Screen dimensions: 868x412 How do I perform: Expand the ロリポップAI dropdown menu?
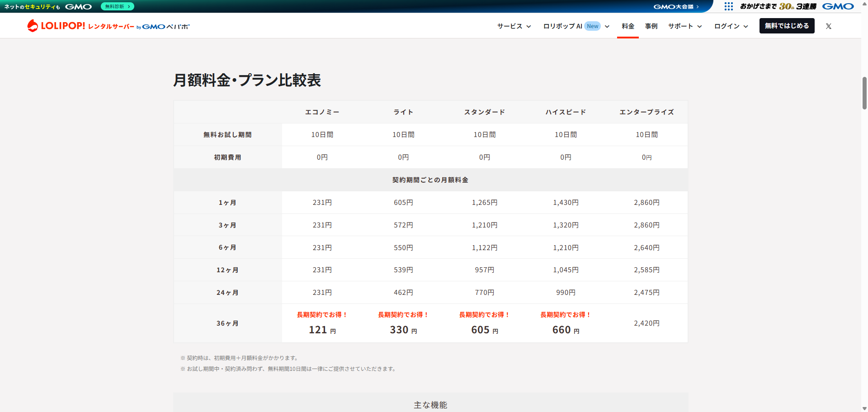point(576,26)
